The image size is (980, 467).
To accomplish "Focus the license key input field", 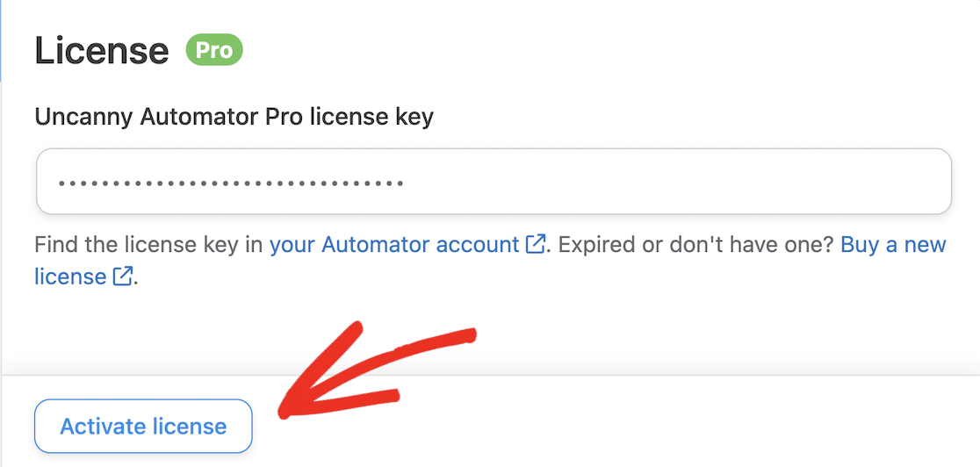I will coord(494,182).
